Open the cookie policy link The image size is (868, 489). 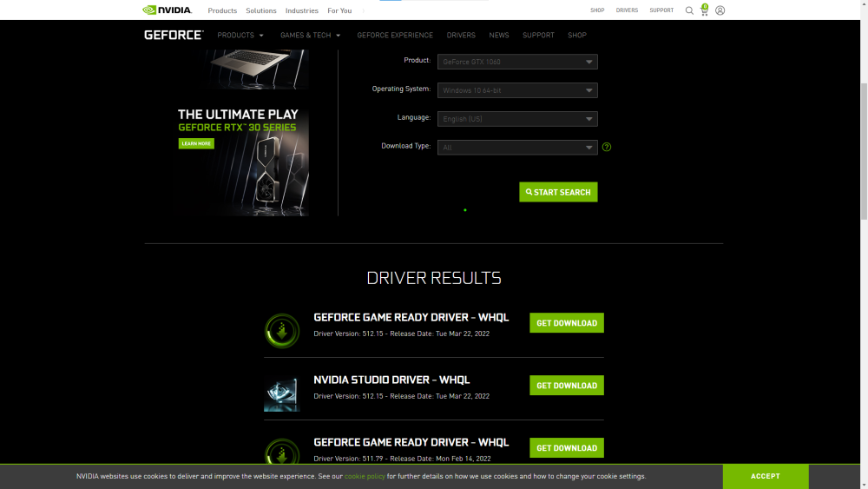click(365, 476)
